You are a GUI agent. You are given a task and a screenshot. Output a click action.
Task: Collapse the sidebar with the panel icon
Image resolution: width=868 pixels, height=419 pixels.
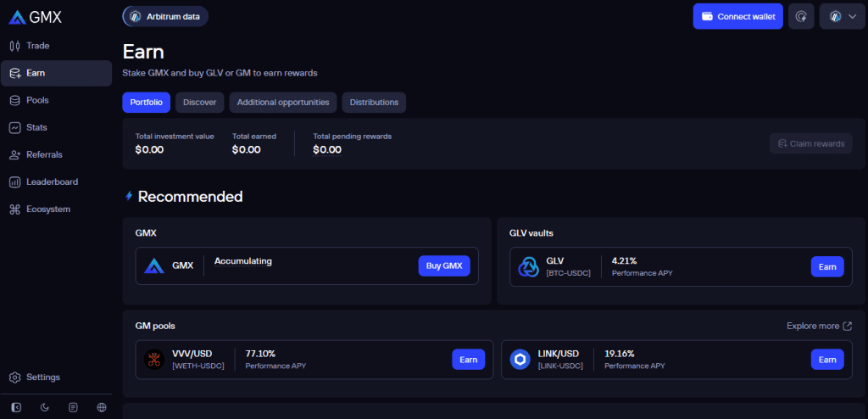(x=16, y=407)
